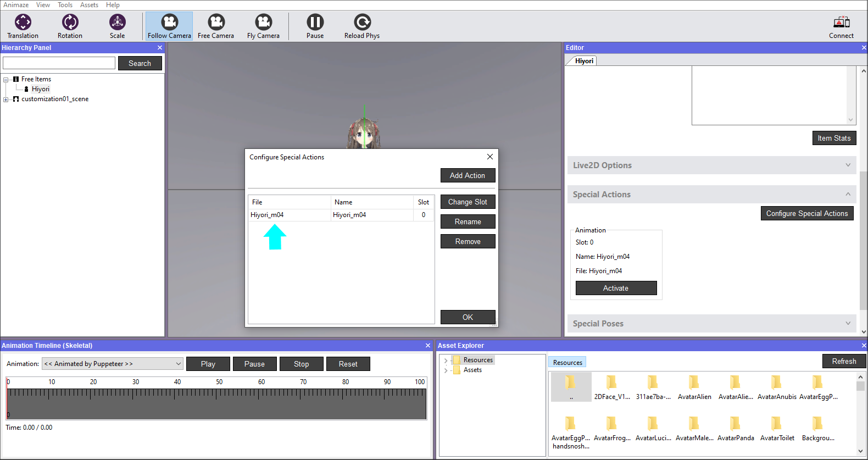Screen dimensions: 868x460
Task: Confirm dialog with OK button
Action: (468, 317)
